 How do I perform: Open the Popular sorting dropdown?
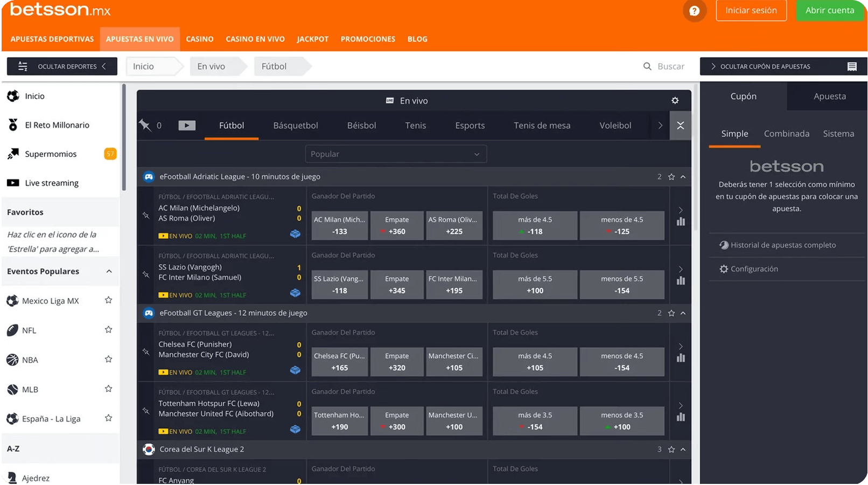point(396,154)
